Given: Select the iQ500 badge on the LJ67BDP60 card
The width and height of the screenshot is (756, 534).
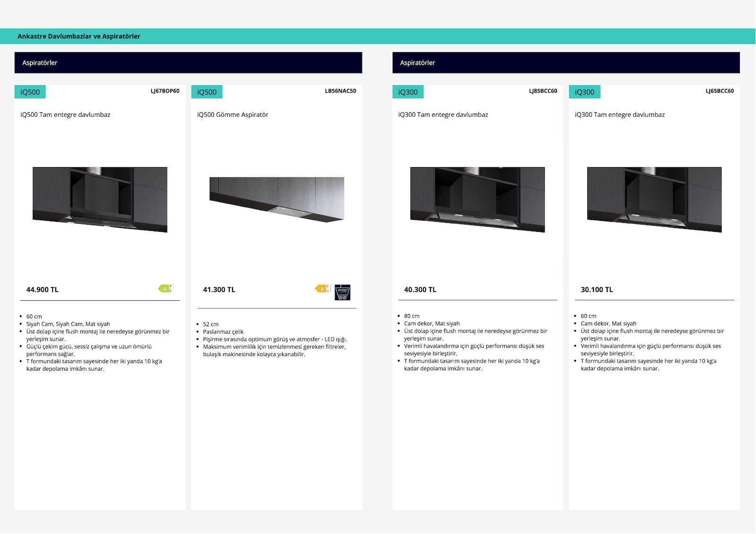Looking at the screenshot, I should coord(30,92).
